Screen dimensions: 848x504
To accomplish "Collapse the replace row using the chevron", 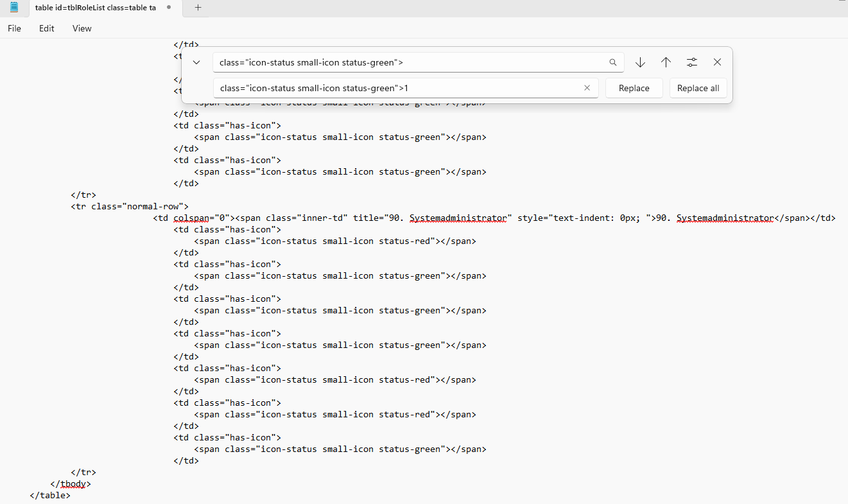I will click(x=196, y=62).
